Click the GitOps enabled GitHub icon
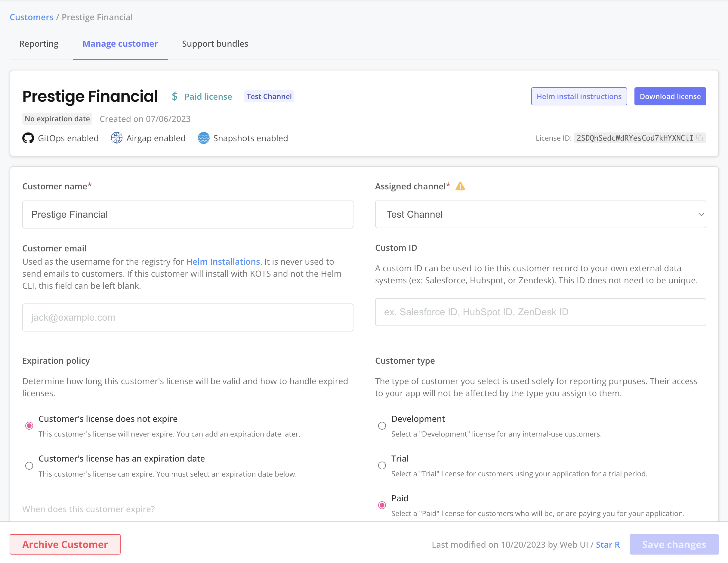 (x=28, y=138)
